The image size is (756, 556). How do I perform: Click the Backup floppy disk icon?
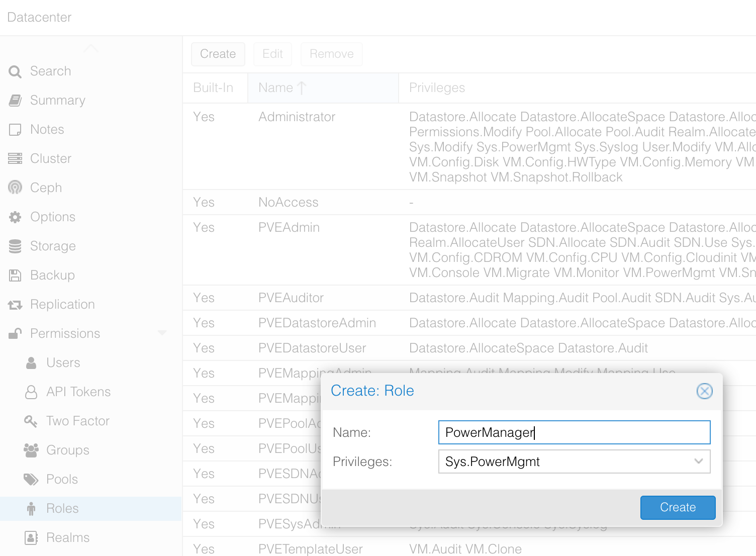click(x=15, y=275)
